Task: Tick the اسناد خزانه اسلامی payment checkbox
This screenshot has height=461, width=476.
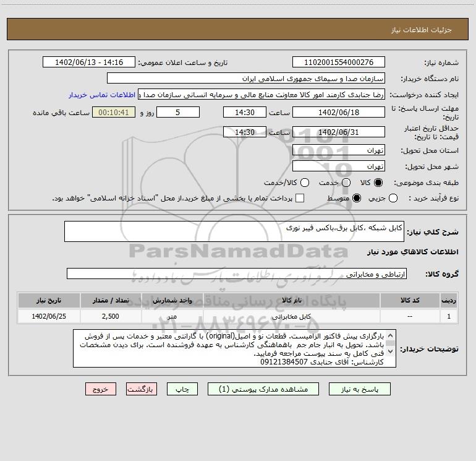Action: pyautogui.click(x=300, y=198)
